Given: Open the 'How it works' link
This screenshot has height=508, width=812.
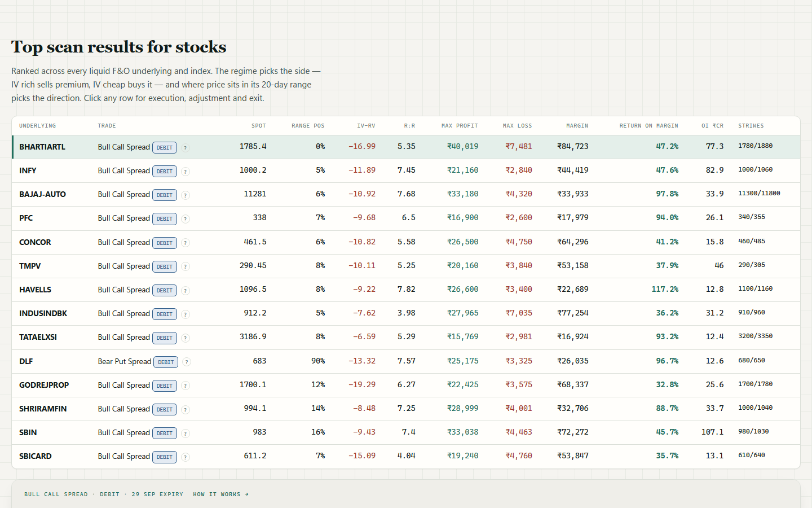Looking at the screenshot, I should [220, 494].
